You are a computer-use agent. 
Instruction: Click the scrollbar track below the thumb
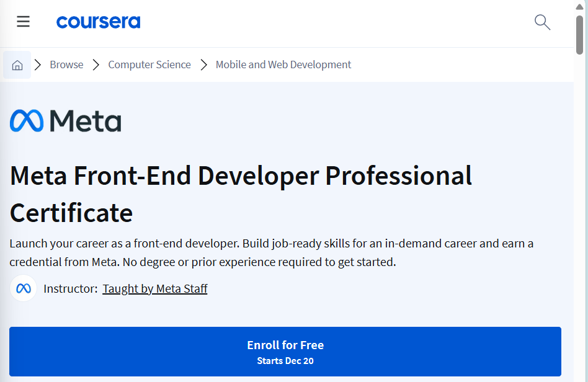(x=580, y=218)
